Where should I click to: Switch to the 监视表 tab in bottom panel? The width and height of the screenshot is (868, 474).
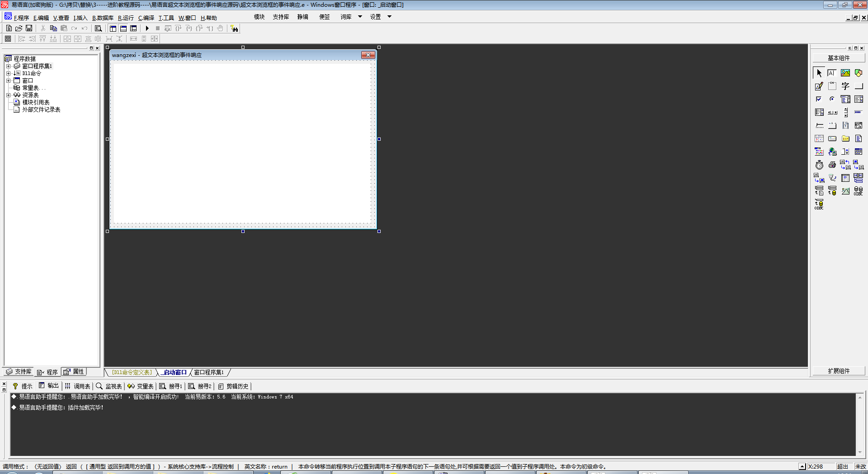pyautogui.click(x=109, y=386)
